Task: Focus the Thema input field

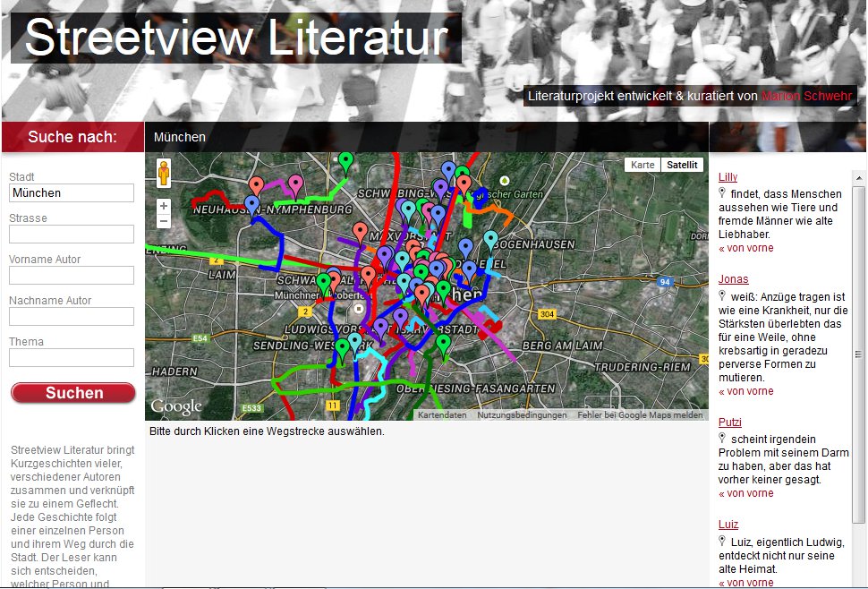Action: click(x=72, y=358)
